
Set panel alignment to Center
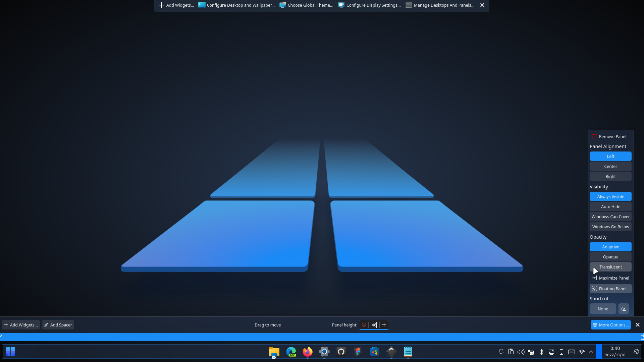coord(610,166)
